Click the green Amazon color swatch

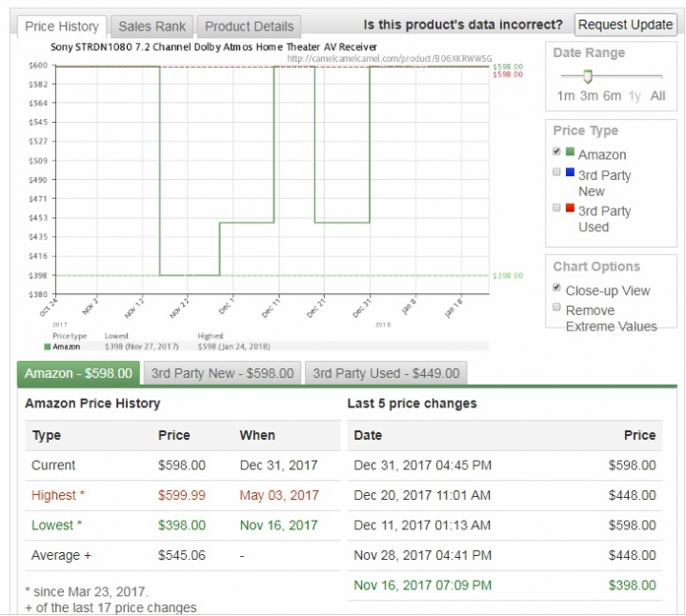point(570,151)
